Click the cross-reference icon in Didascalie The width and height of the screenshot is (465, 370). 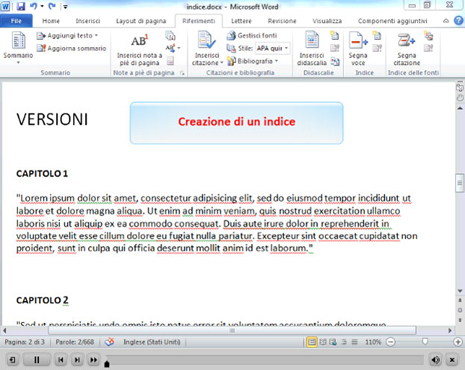pyautogui.click(x=335, y=61)
